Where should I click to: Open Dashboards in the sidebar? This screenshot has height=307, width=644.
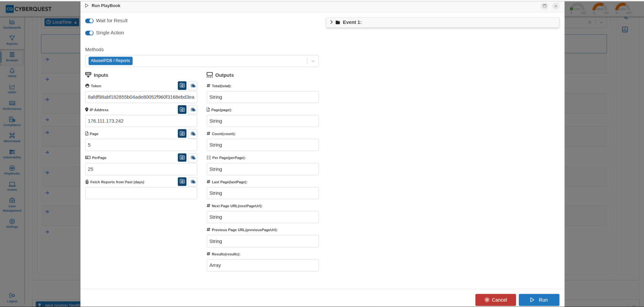click(12, 24)
